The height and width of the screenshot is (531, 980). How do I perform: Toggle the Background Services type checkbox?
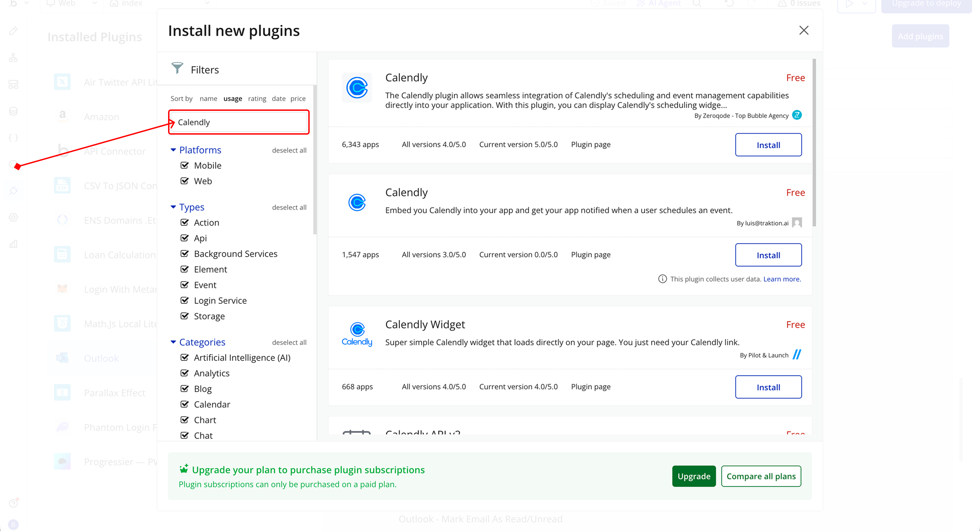(184, 254)
